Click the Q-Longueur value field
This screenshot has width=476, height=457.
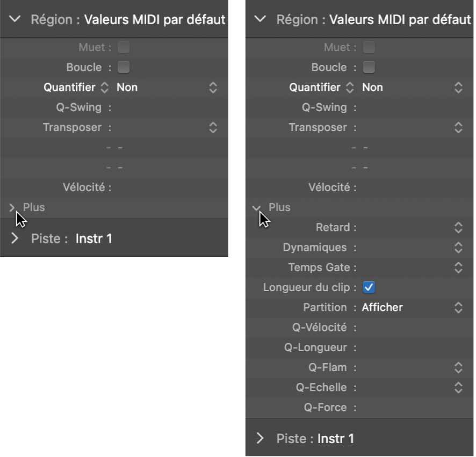pyautogui.click(x=408, y=347)
